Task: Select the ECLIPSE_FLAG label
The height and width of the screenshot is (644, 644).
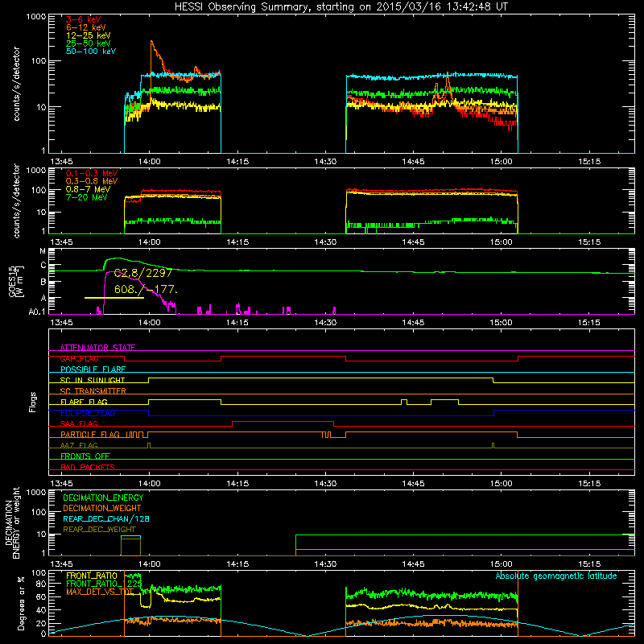Action: pyautogui.click(x=88, y=413)
